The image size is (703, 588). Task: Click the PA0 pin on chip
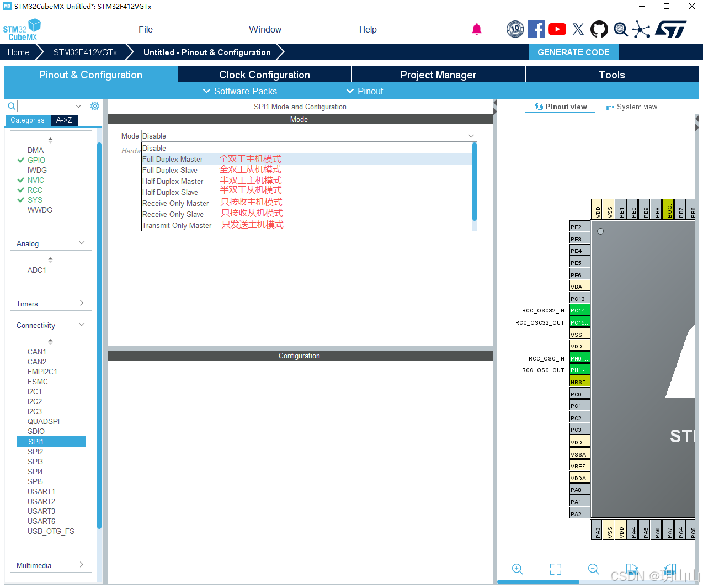(579, 490)
